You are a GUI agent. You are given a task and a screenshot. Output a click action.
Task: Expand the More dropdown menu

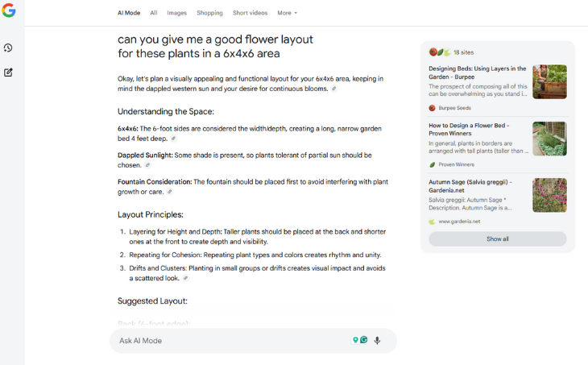(288, 13)
